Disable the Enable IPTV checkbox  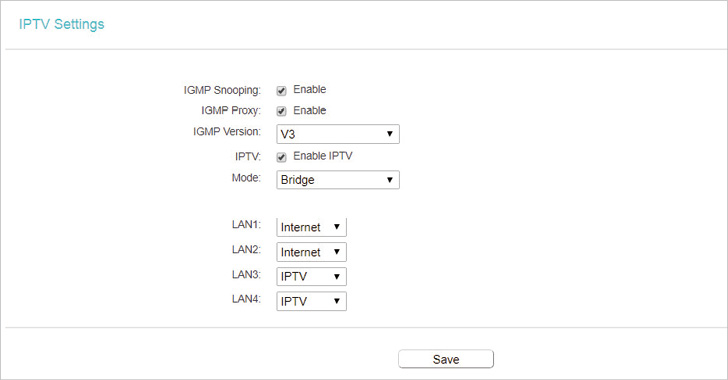pyautogui.click(x=281, y=157)
